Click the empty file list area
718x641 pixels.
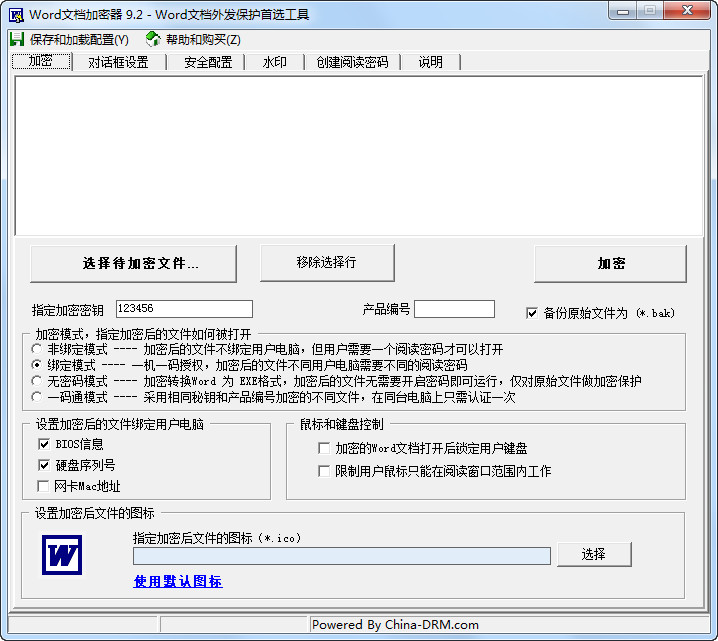pos(359,156)
